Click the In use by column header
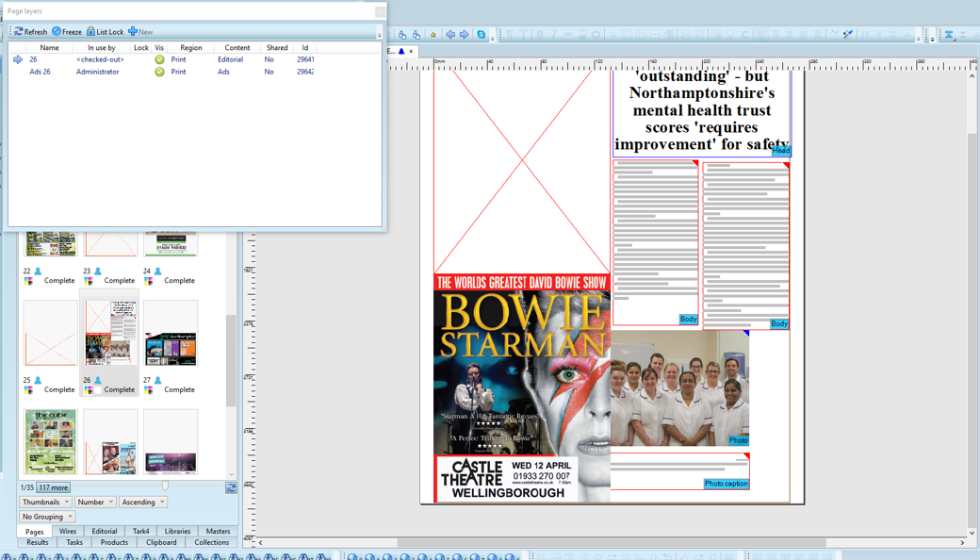The image size is (980, 560). pos(101,47)
